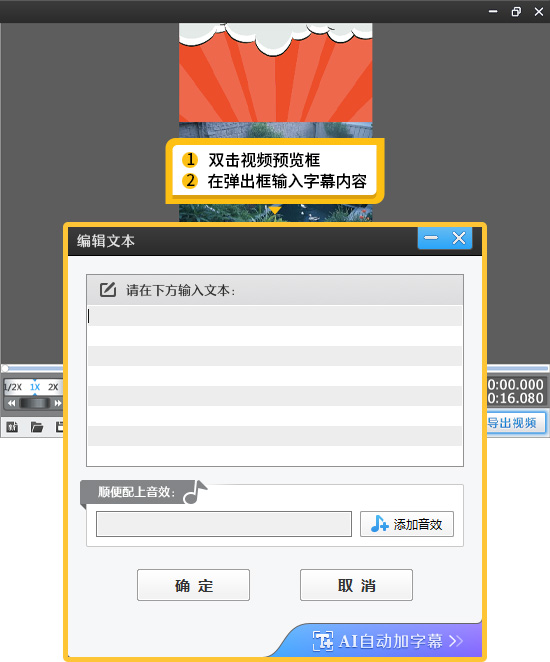Click the fast-forward double-arrow button
550x662 pixels.
pyautogui.click(x=58, y=403)
